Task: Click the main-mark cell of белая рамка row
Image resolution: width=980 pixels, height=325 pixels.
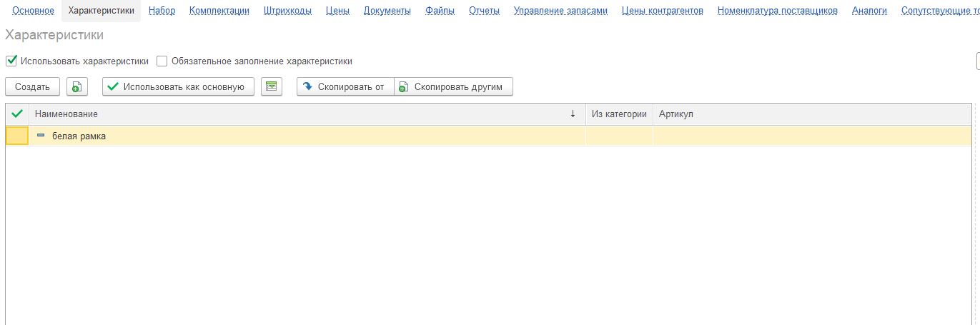Action: [x=17, y=136]
